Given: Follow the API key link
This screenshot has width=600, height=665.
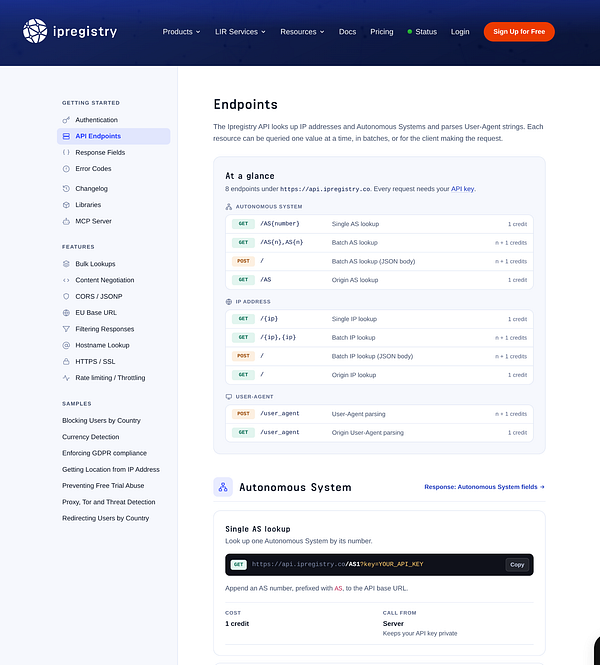Looking at the screenshot, I should coord(463,189).
